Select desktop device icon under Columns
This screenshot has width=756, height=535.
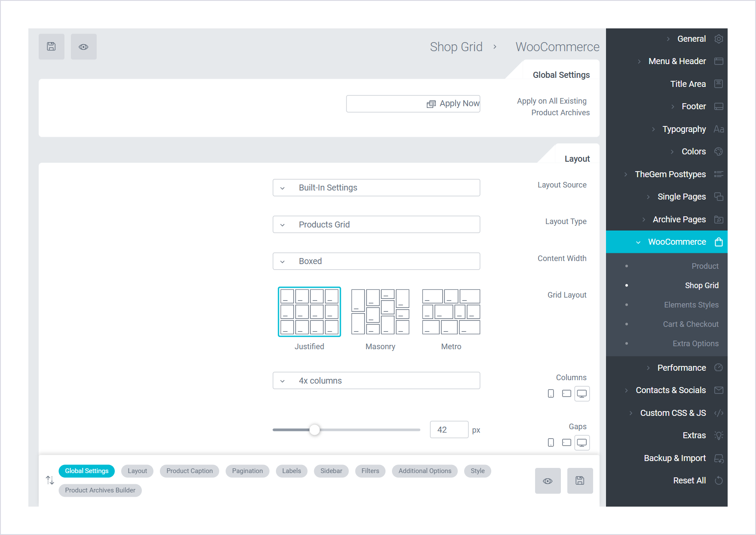[x=582, y=394]
